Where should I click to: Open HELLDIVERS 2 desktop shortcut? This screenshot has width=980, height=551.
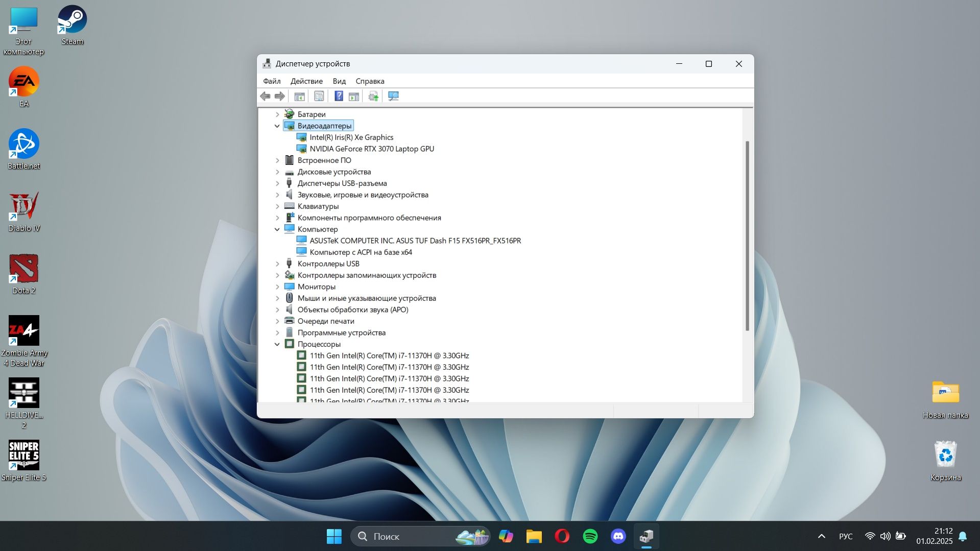[x=23, y=403]
